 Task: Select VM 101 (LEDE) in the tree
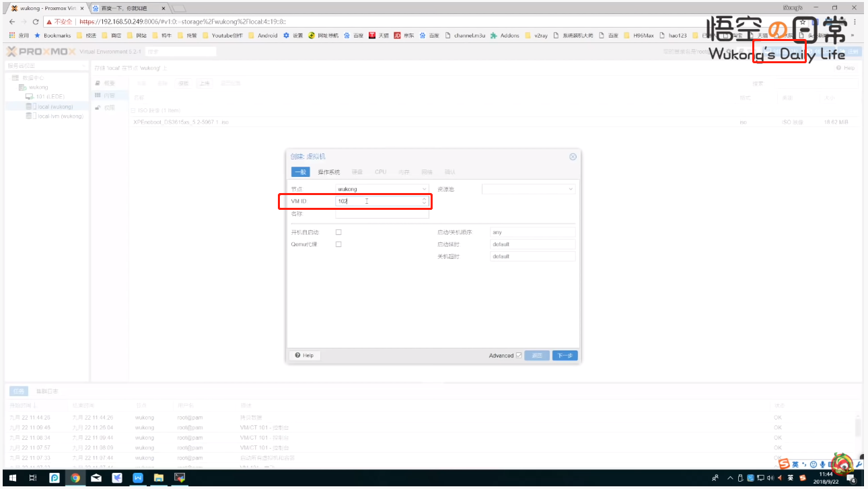tap(45, 97)
